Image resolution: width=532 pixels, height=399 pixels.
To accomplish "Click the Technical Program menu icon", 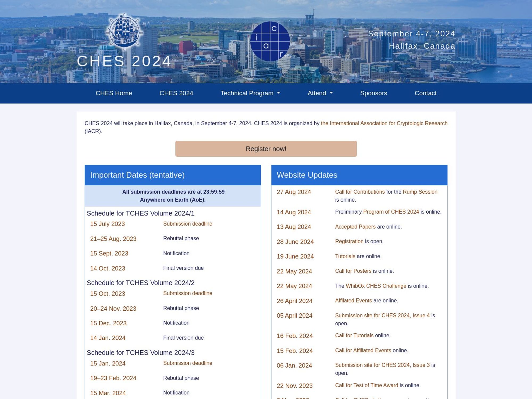I will click(x=279, y=93).
